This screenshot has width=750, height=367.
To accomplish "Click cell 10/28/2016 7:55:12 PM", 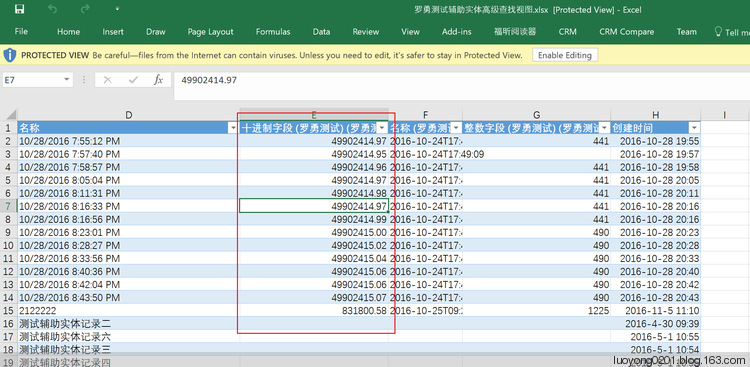I will (x=128, y=141).
